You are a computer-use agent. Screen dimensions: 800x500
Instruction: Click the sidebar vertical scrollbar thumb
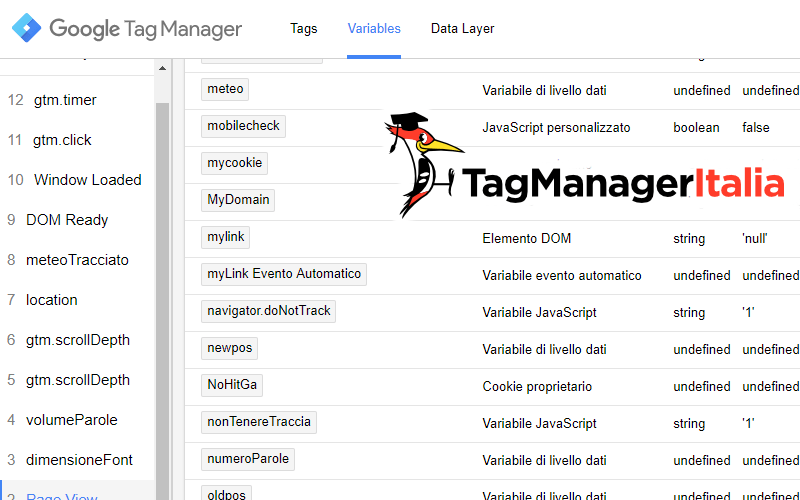pyautogui.click(x=162, y=301)
